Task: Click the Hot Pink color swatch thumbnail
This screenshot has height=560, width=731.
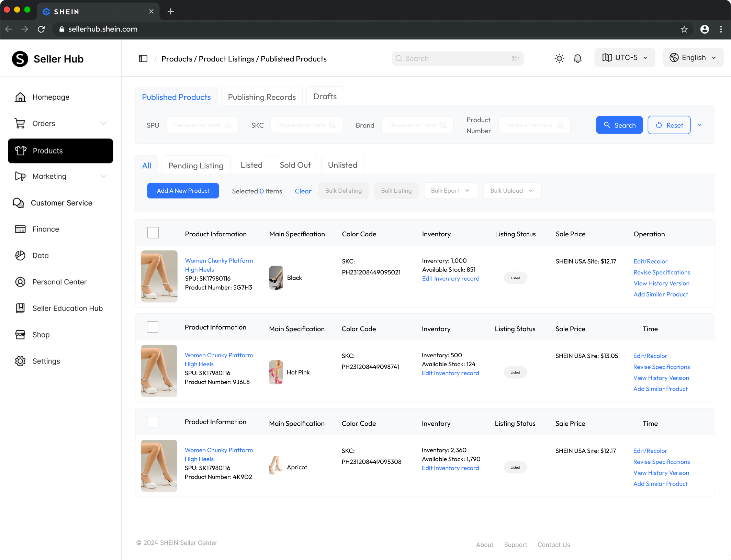Action: [275, 372]
